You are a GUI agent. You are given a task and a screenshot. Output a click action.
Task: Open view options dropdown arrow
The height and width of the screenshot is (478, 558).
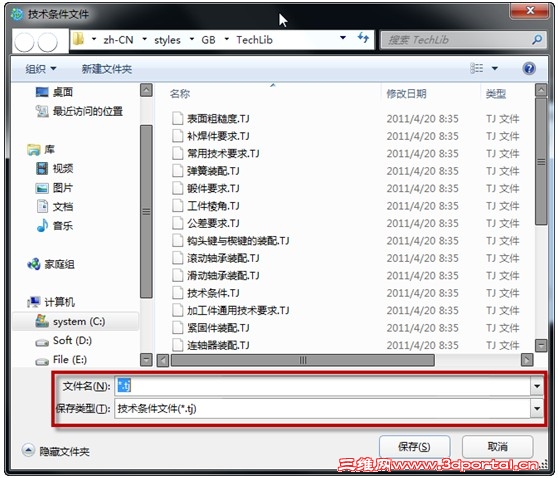pos(495,68)
